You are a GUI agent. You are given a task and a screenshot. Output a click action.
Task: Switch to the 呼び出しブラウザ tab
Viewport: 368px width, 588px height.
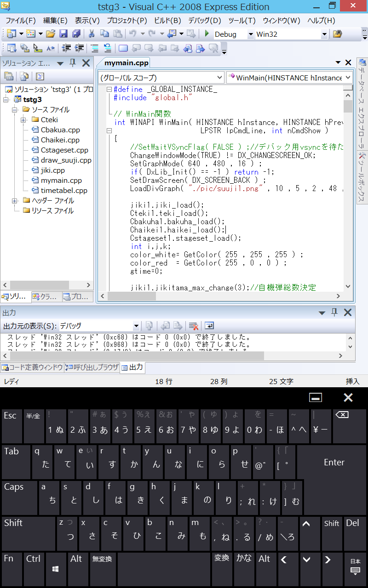click(x=91, y=367)
